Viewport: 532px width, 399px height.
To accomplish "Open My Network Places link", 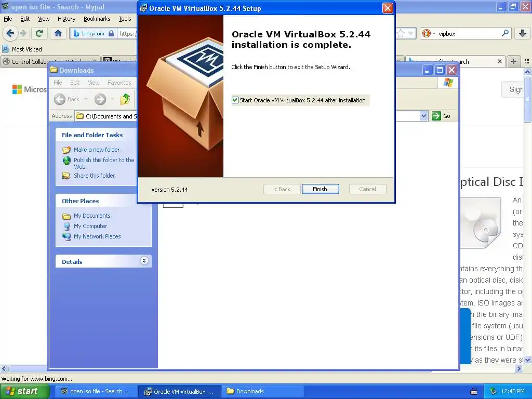I will 97,236.
